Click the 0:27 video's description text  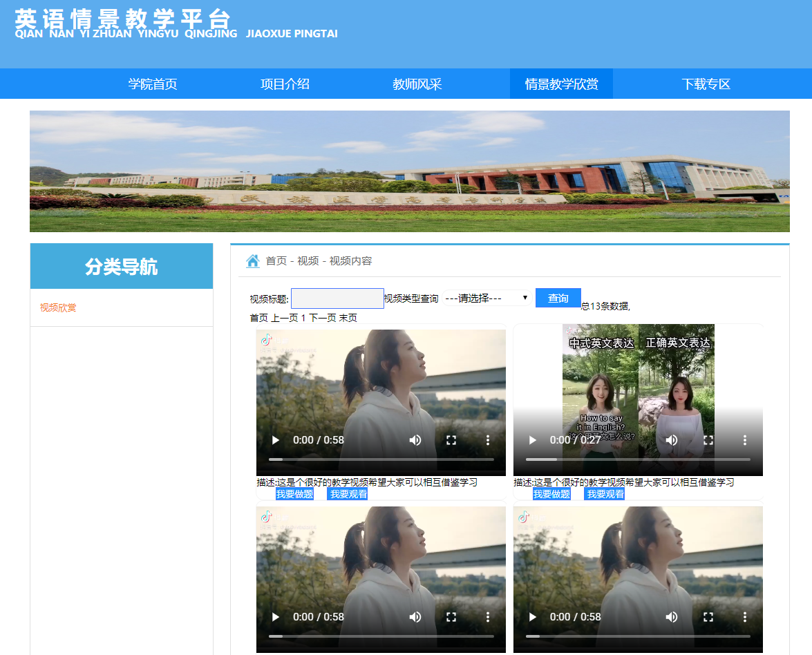[x=624, y=482]
